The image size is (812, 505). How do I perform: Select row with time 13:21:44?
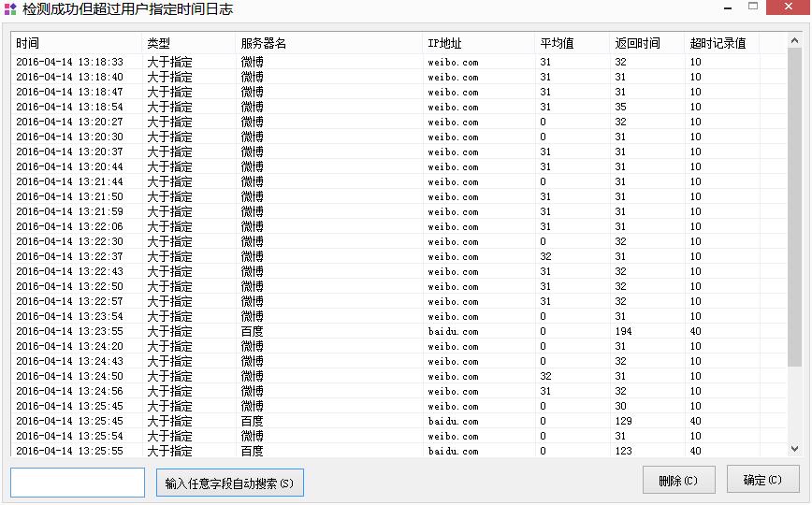[x=399, y=181]
